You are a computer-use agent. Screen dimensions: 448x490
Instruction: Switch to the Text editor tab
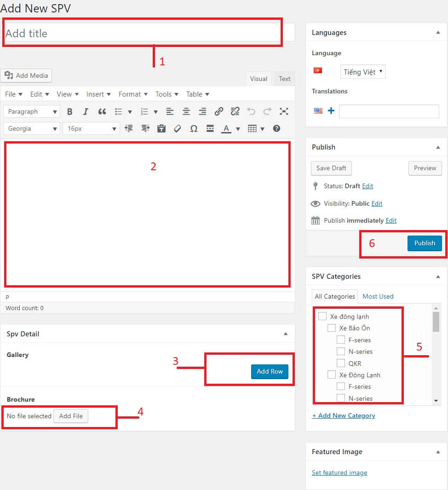pos(285,79)
